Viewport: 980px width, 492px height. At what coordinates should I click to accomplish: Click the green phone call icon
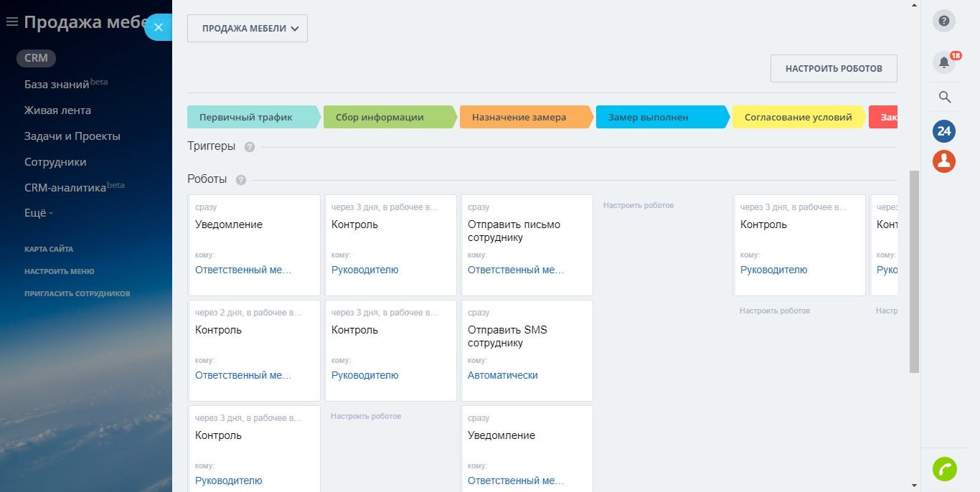[x=944, y=469]
